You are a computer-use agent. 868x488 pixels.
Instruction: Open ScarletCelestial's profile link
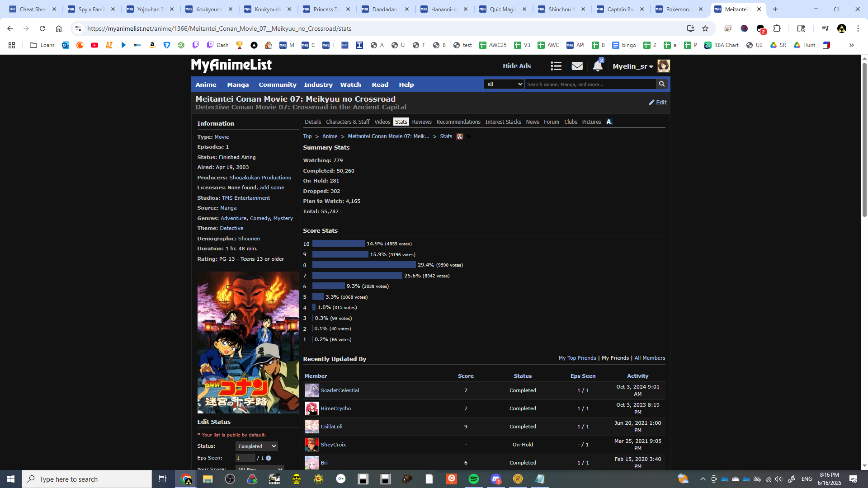340,390
